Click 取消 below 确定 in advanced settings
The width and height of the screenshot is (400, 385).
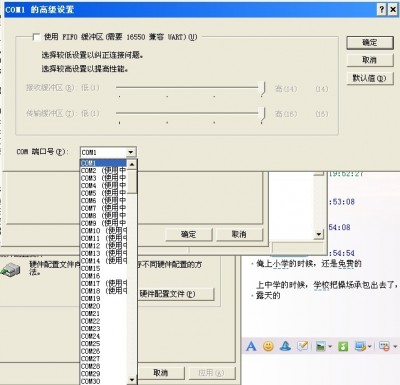coord(370,60)
